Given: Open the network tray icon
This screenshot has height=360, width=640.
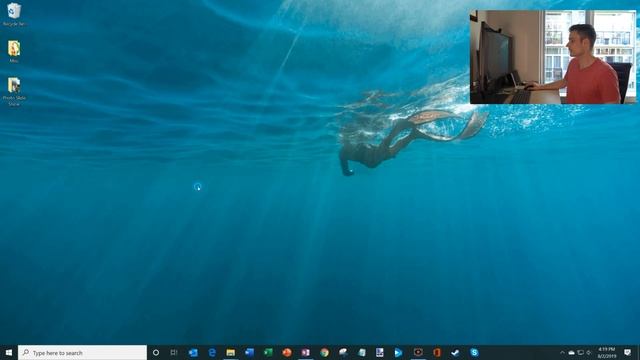Looking at the screenshot, I should click(x=580, y=353).
